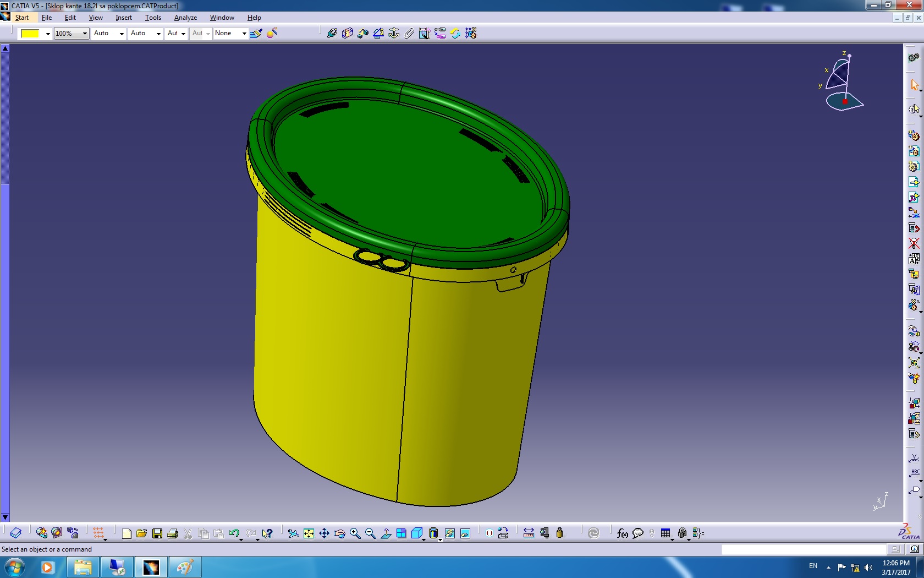Open the 100% opacity dropdown
Viewport: 924px width, 578px height.
[x=84, y=34]
